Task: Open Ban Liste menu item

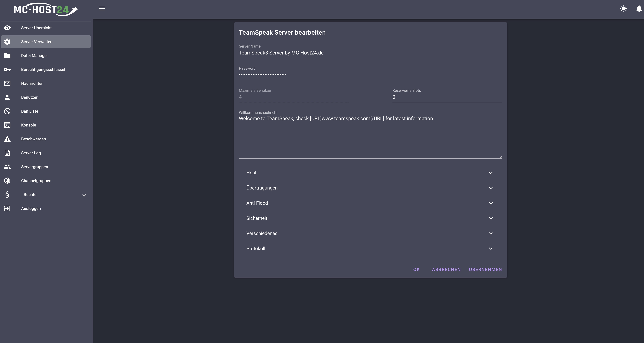Action: [x=46, y=111]
